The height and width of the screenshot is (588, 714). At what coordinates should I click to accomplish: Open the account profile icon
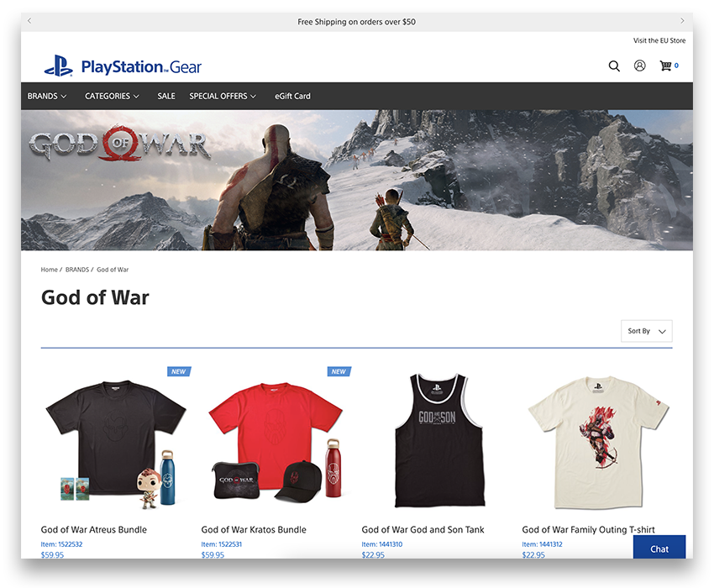coord(639,66)
